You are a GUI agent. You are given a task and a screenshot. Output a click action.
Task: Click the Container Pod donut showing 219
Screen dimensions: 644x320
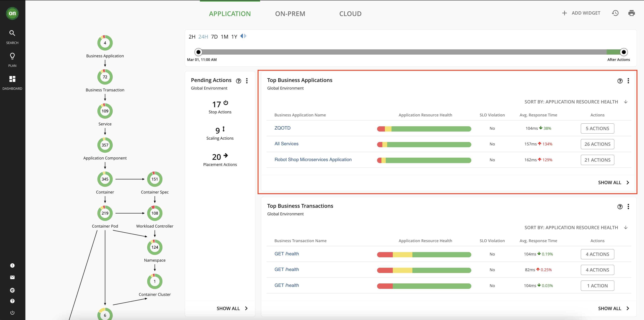[105, 213]
